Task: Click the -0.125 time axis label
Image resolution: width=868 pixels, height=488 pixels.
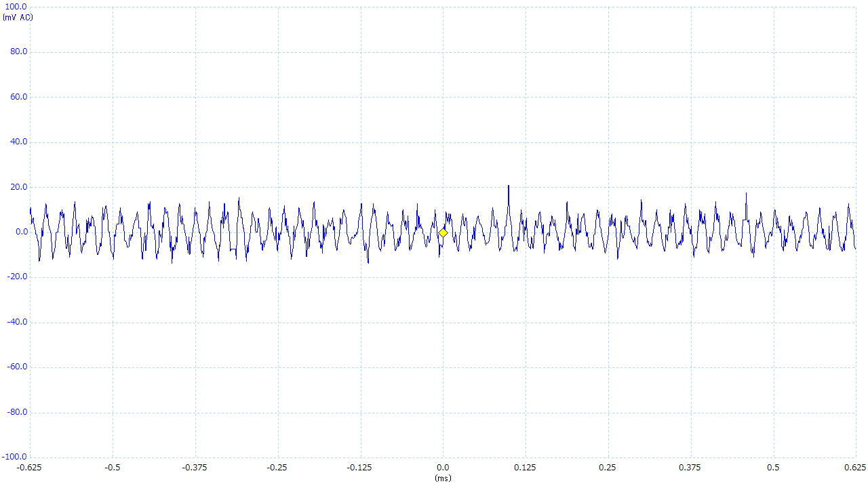Action: pos(360,468)
